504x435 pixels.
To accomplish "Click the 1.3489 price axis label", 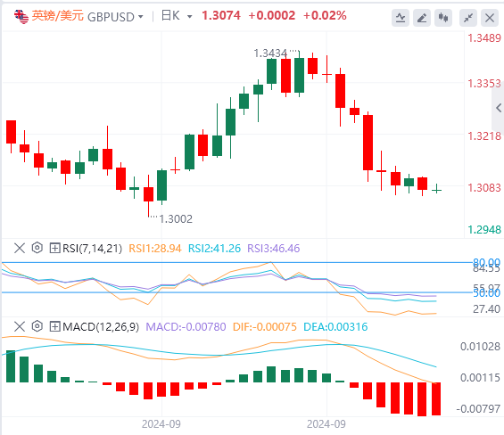I will tap(484, 38).
